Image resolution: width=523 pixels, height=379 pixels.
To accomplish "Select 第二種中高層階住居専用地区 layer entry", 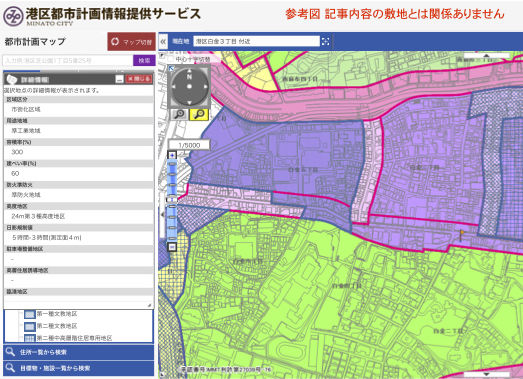I will [74, 338].
